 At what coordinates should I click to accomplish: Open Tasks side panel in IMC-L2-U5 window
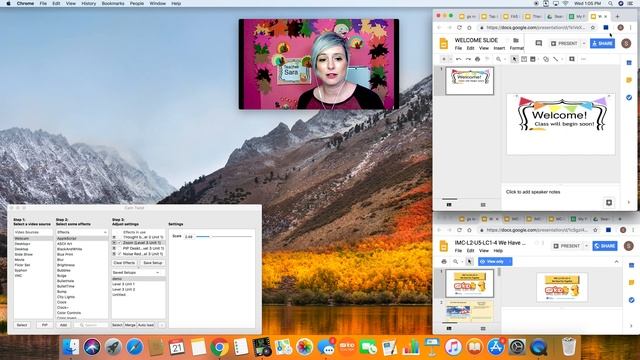click(631, 300)
